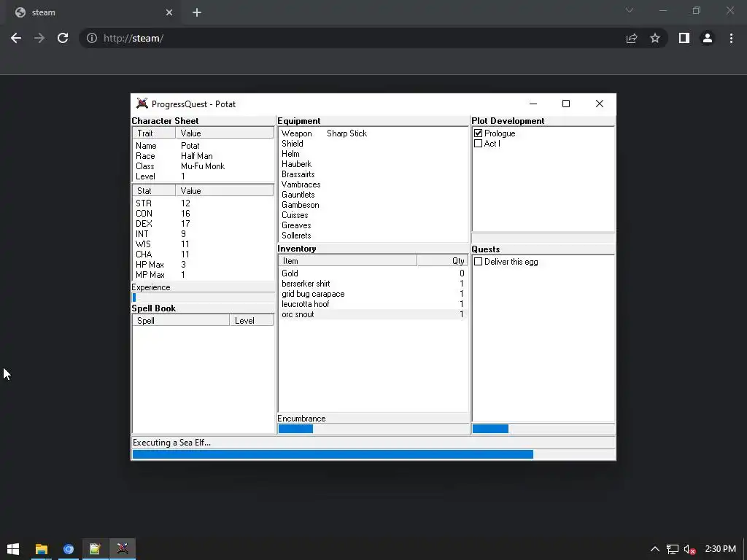Select the Gold inventory row
The image size is (747, 560).
coord(373,273)
